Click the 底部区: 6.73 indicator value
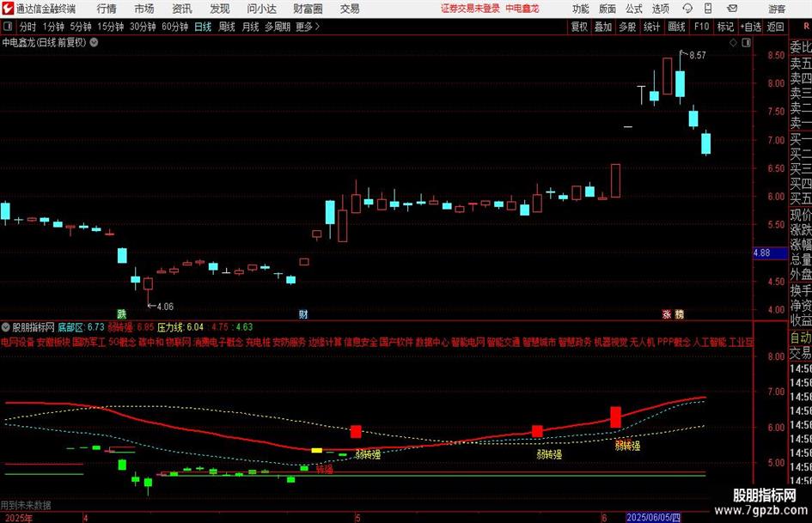This screenshot has width=812, height=523. point(81,327)
